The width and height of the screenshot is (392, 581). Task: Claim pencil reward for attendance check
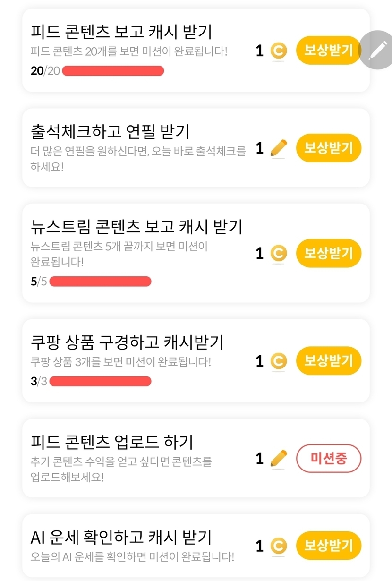coord(328,148)
